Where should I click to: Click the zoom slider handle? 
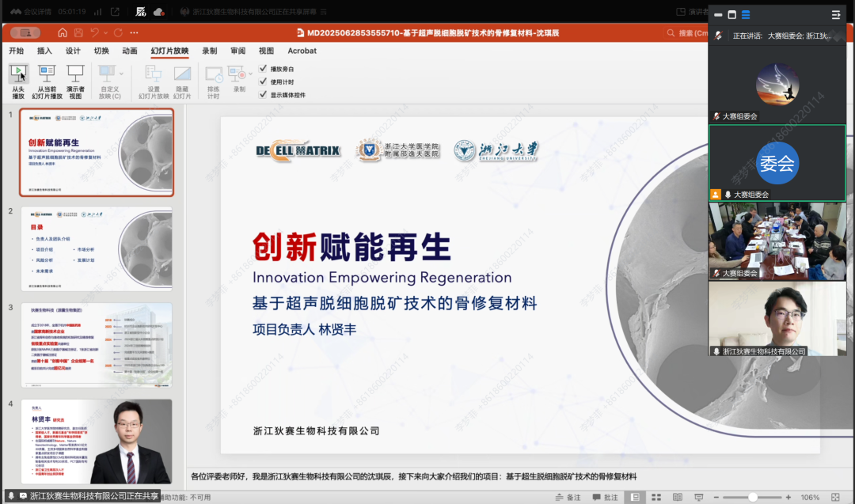coord(753,497)
